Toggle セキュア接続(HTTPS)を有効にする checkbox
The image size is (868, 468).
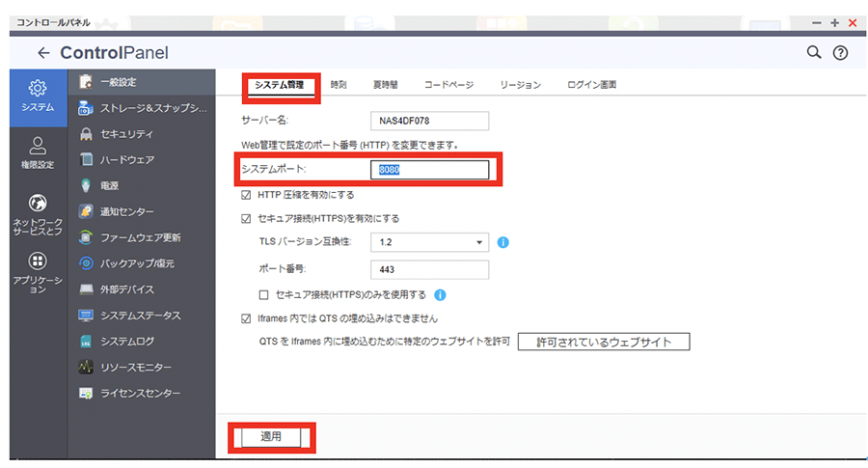(x=246, y=219)
